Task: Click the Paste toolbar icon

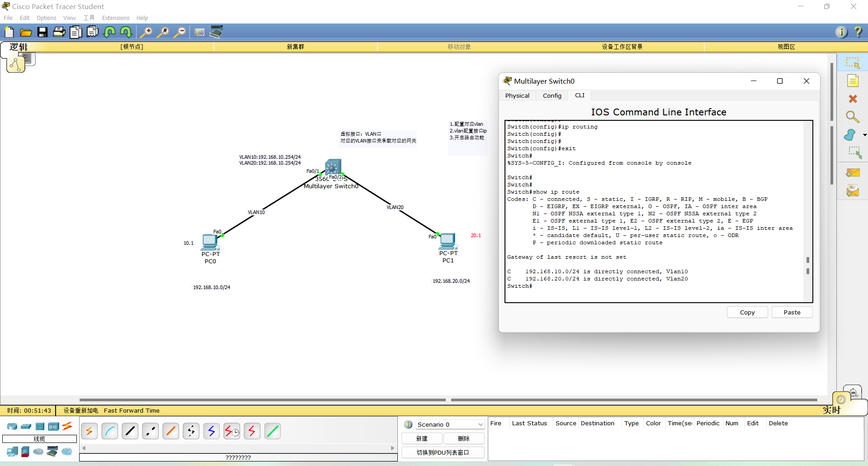Action: tap(93, 32)
